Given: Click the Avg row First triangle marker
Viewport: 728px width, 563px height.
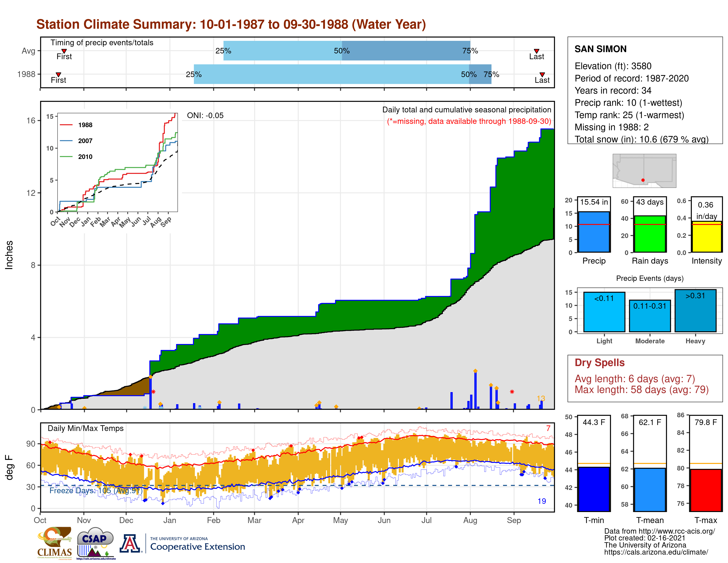Looking at the screenshot, I should 64,51.
